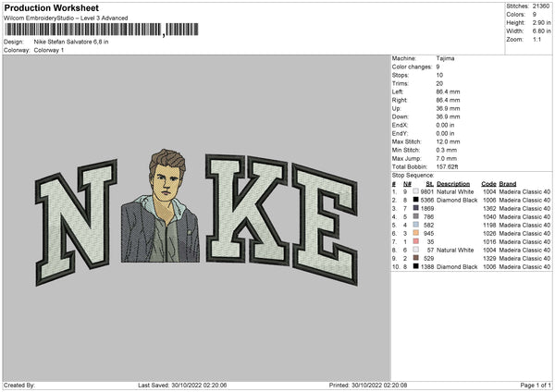Click design name "Nike Stefan Salvatore 6,8 in"
The image size is (555, 392).
(71, 42)
